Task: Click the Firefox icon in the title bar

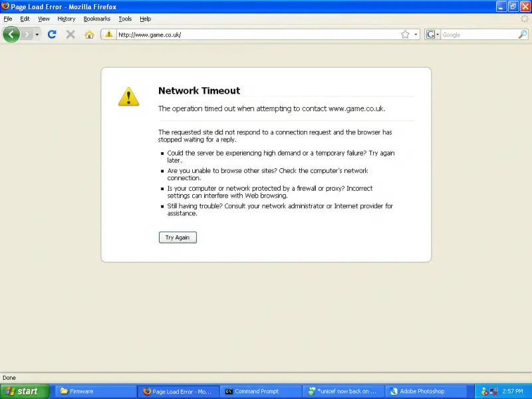Action: click(x=5, y=6)
